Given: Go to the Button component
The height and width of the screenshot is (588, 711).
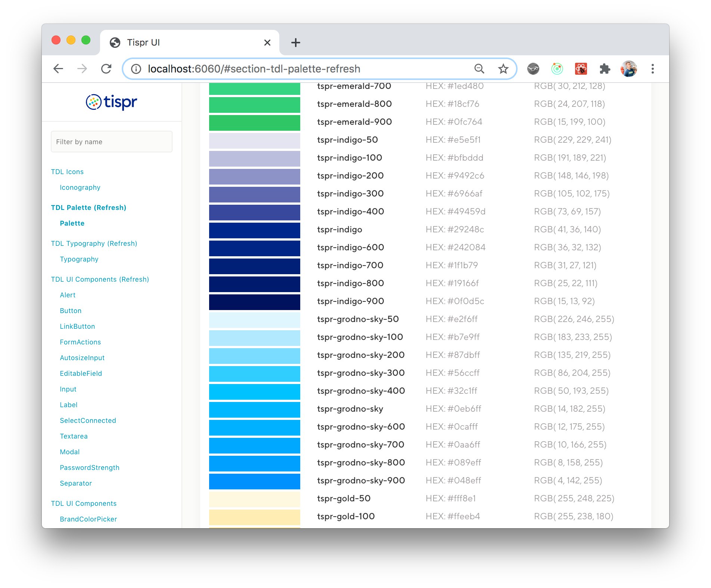Looking at the screenshot, I should click(71, 311).
